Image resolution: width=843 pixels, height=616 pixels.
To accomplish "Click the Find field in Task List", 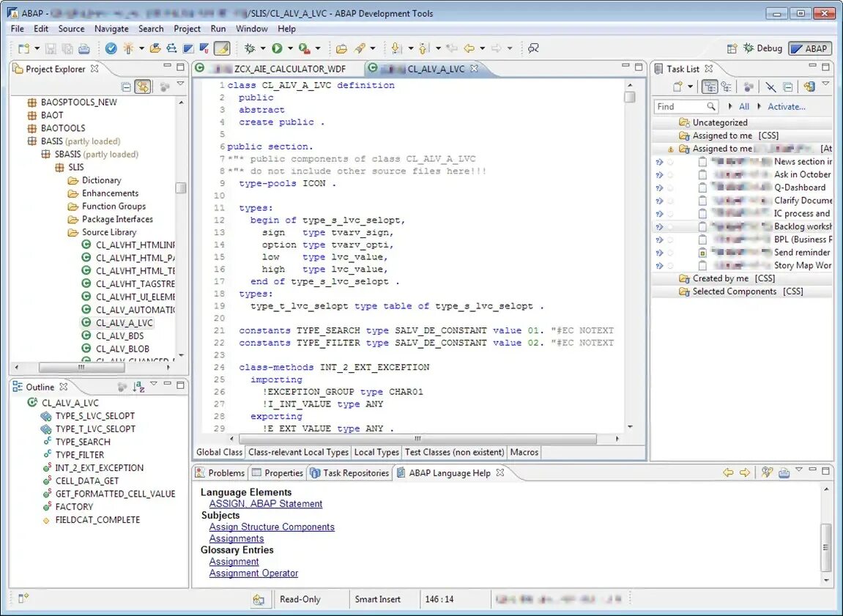I will click(x=686, y=106).
